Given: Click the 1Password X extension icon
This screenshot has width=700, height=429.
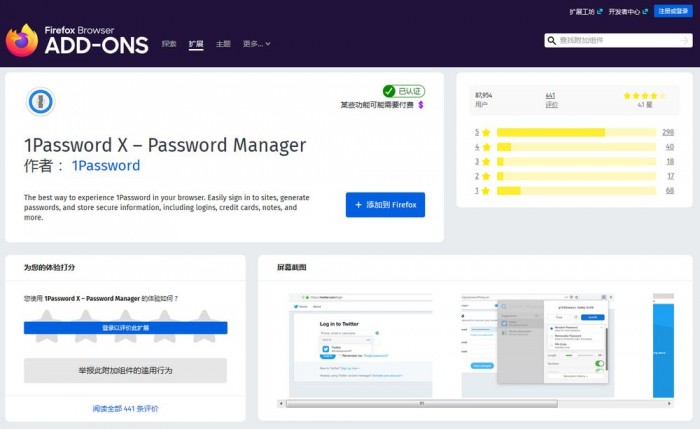Looking at the screenshot, I should [x=40, y=101].
